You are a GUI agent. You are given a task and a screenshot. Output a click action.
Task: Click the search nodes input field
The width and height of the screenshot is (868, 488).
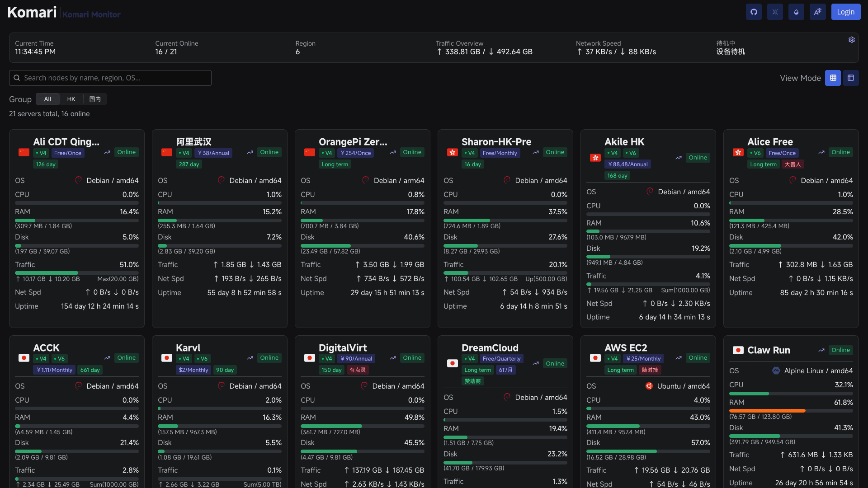(x=110, y=78)
